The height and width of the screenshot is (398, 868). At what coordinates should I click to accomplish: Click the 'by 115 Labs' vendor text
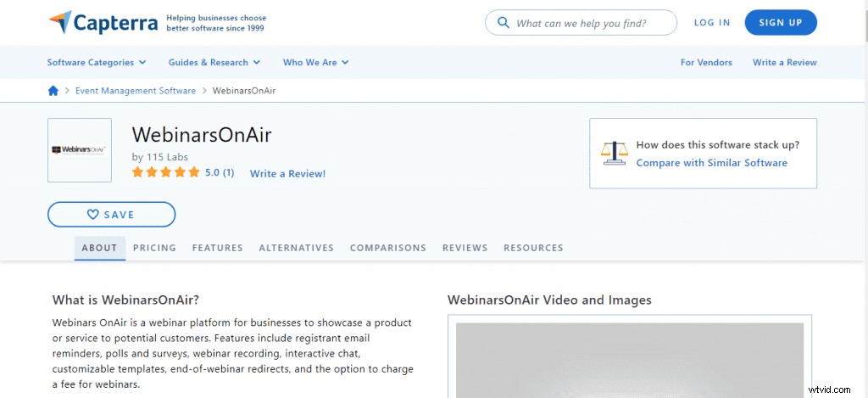[160, 157]
